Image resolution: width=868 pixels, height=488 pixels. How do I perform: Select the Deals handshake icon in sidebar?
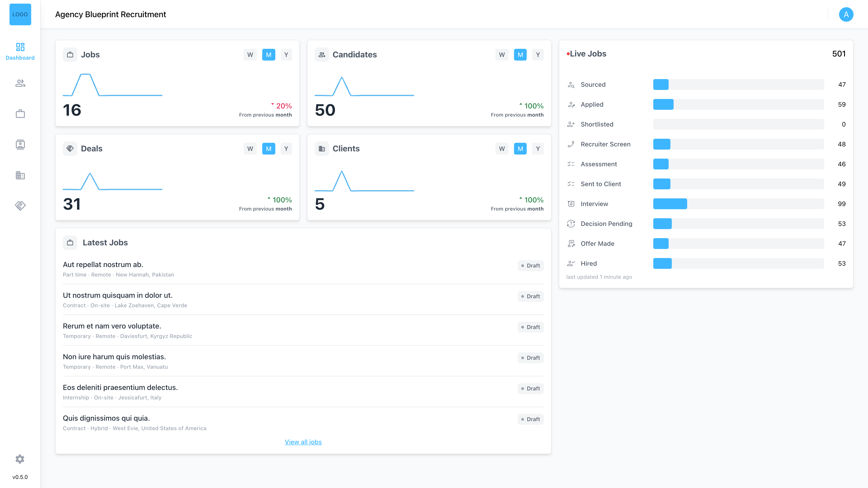(20, 205)
